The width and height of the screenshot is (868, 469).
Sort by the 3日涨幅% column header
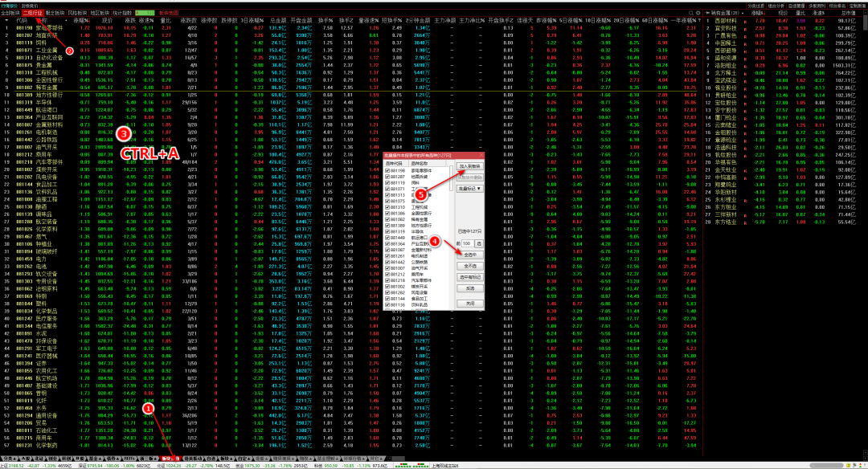(x=252, y=20)
